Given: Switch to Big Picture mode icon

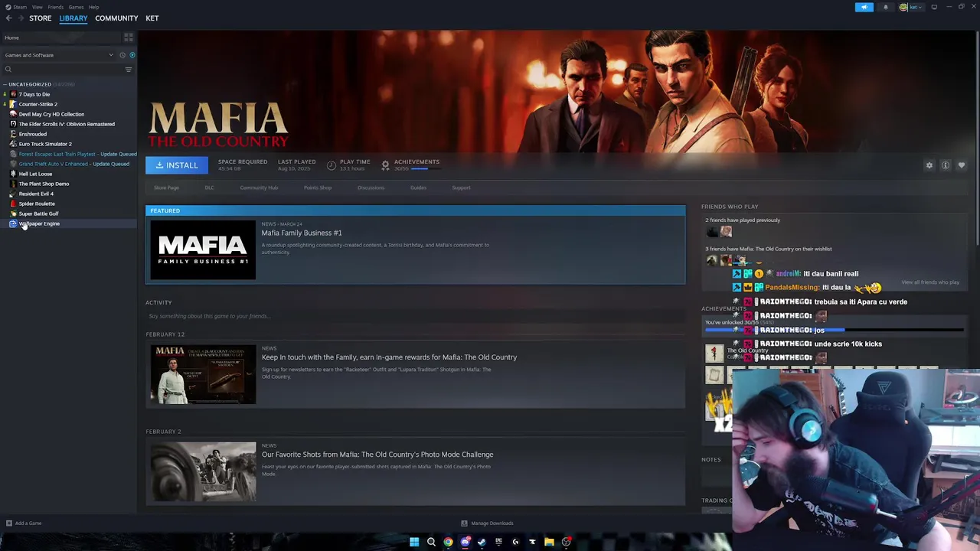Looking at the screenshot, I should point(934,7).
